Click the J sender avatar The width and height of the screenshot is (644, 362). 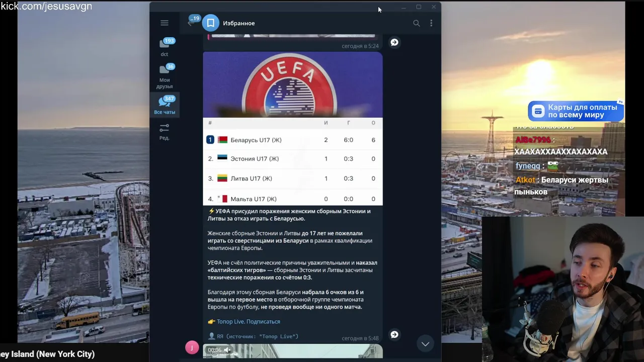click(192, 347)
